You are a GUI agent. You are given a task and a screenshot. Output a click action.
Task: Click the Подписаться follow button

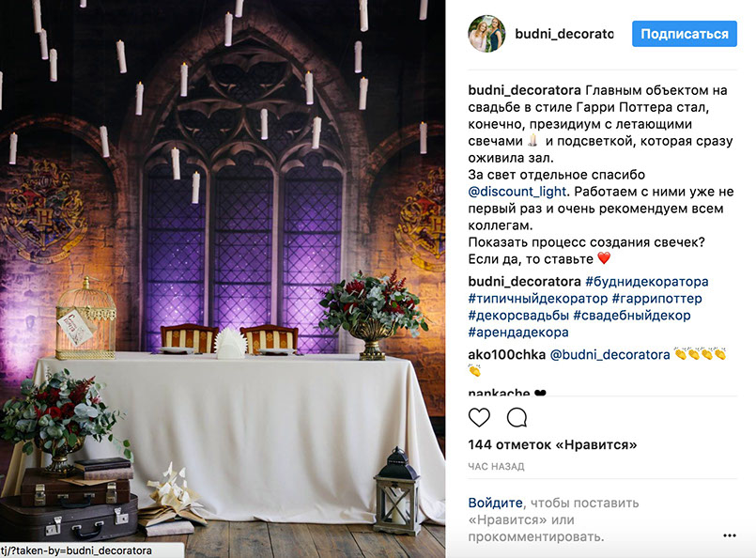click(685, 34)
